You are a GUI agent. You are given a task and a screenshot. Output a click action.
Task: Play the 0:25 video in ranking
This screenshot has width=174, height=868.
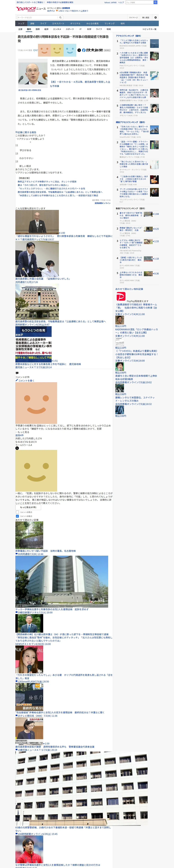(x=148, y=229)
